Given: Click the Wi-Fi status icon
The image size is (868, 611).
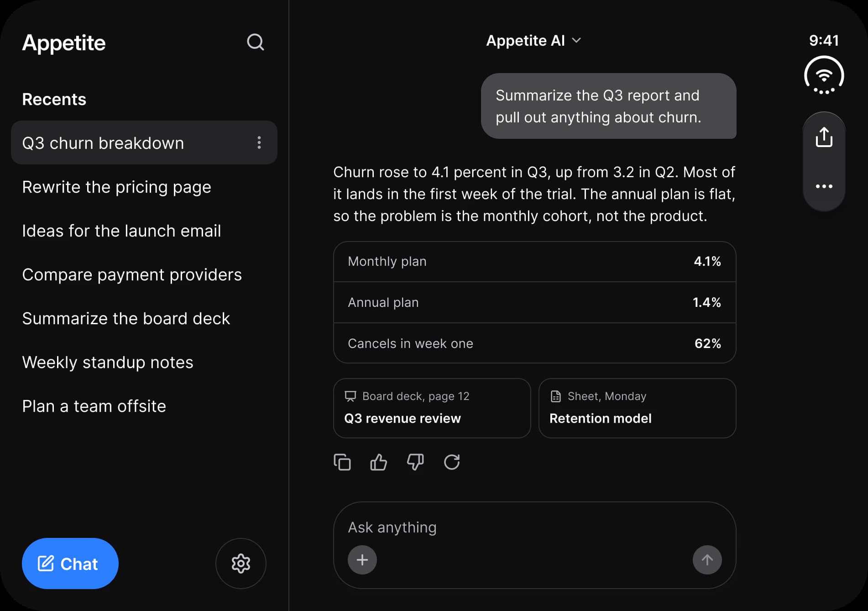Looking at the screenshot, I should pos(824,75).
